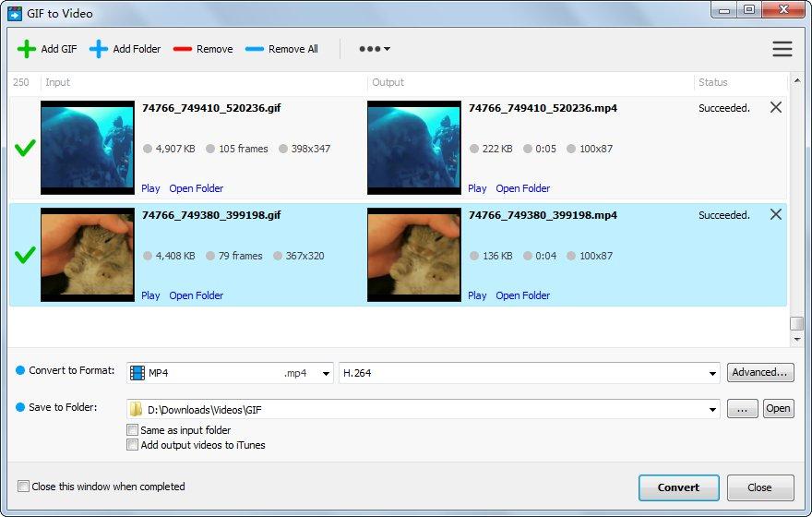Click the file name 74766_749410_520236.mp4

[x=543, y=108]
